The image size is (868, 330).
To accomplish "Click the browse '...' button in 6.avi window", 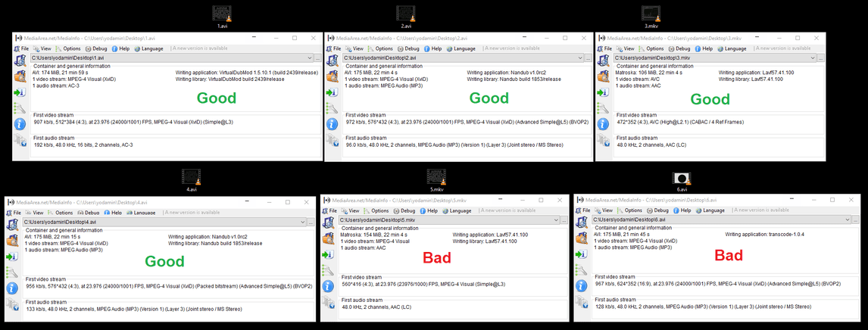I will (x=855, y=220).
